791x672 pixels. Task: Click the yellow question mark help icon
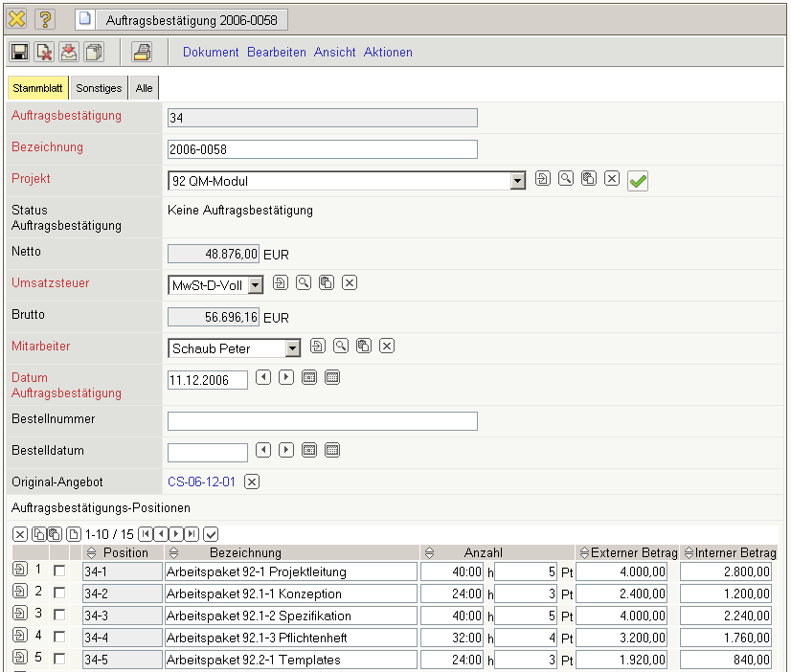point(45,19)
